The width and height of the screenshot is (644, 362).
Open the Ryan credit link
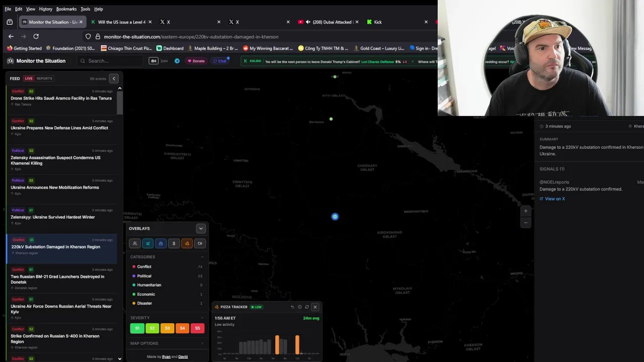pyautogui.click(x=166, y=357)
